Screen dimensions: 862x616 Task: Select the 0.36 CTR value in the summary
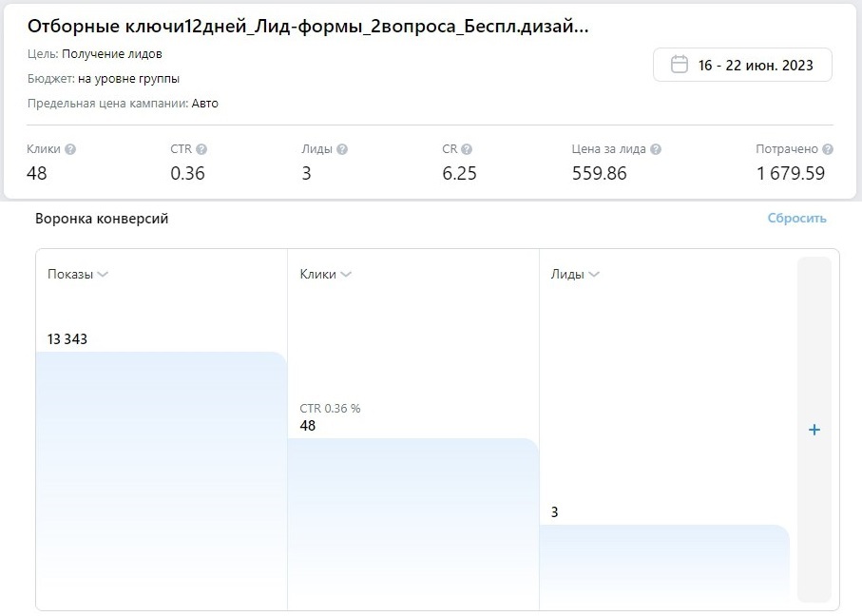coord(187,174)
